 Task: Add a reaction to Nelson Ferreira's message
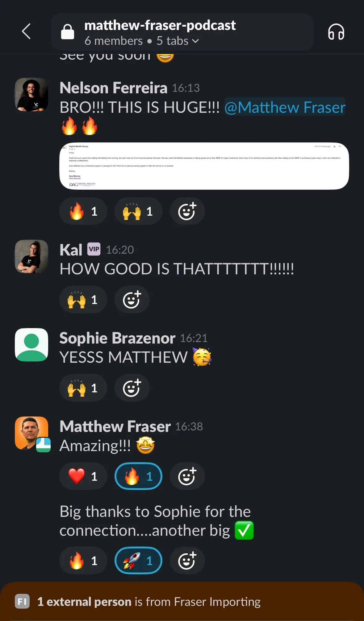pyautogui.click(x=187, y=211)
